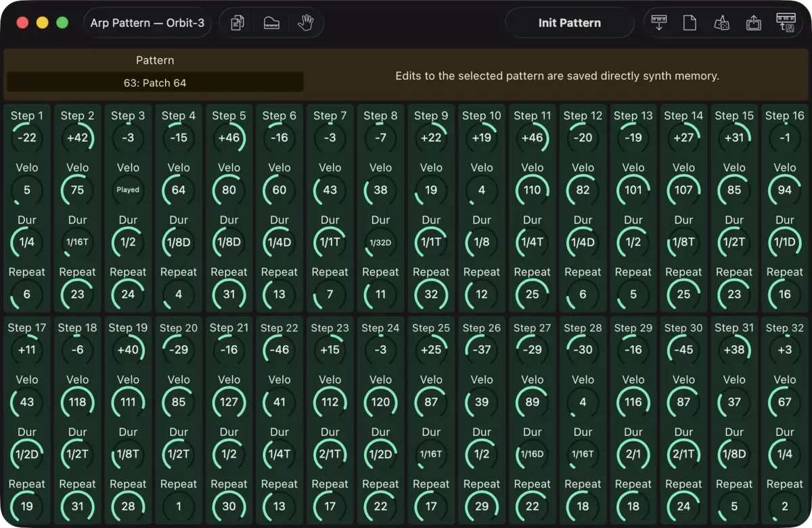This screenshot has height=528, width=812.
Task: Click the Step 30 transpose knob showing -45
Action: coord(684,349)
